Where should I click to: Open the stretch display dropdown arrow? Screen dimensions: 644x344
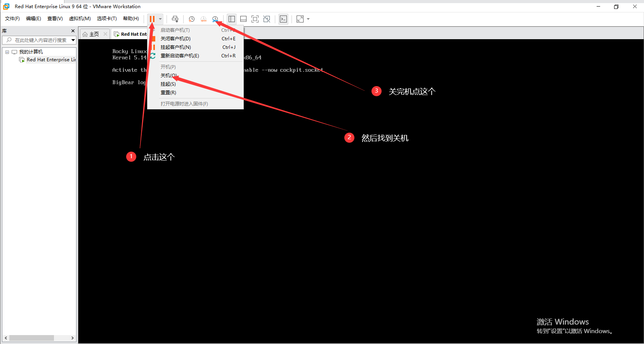pos(308,19)
